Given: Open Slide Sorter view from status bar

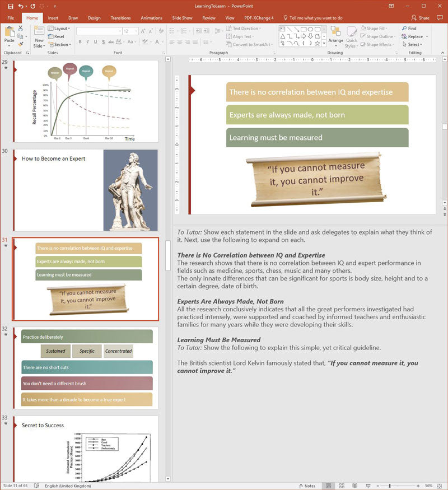Looking at the screenshot, I should pos(342,486).
